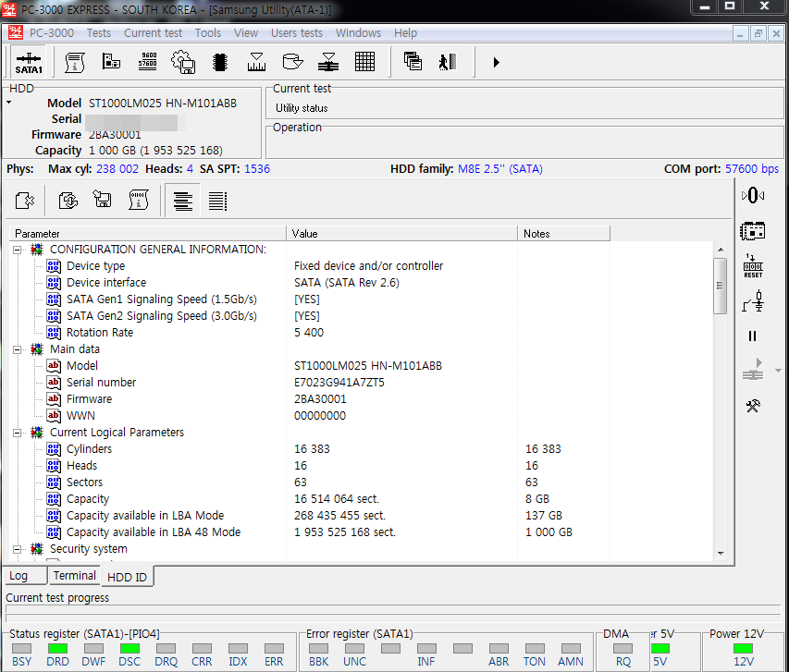
Task: Click the save-to-disk icon in the HDD ID toolbar
Action: 102,199
